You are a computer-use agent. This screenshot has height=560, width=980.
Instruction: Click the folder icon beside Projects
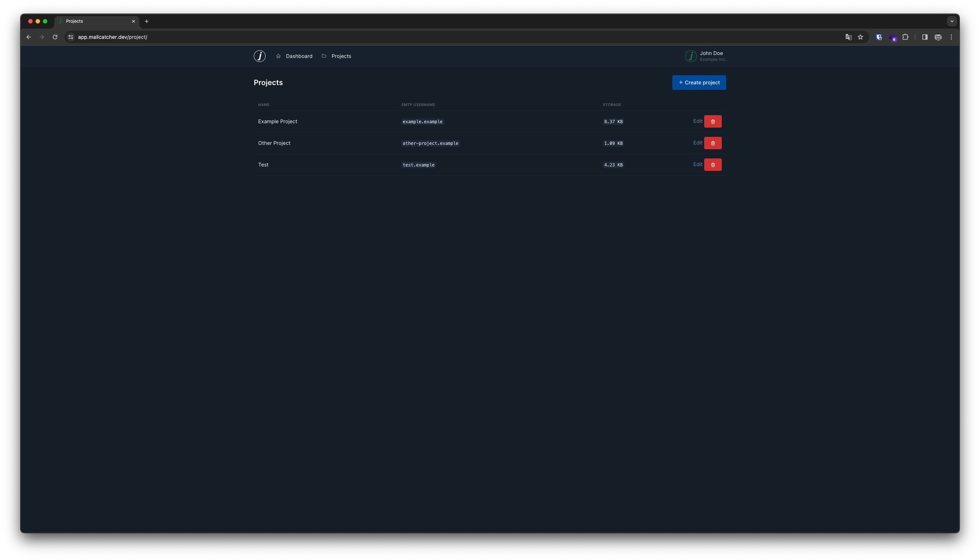pos(324,56)
